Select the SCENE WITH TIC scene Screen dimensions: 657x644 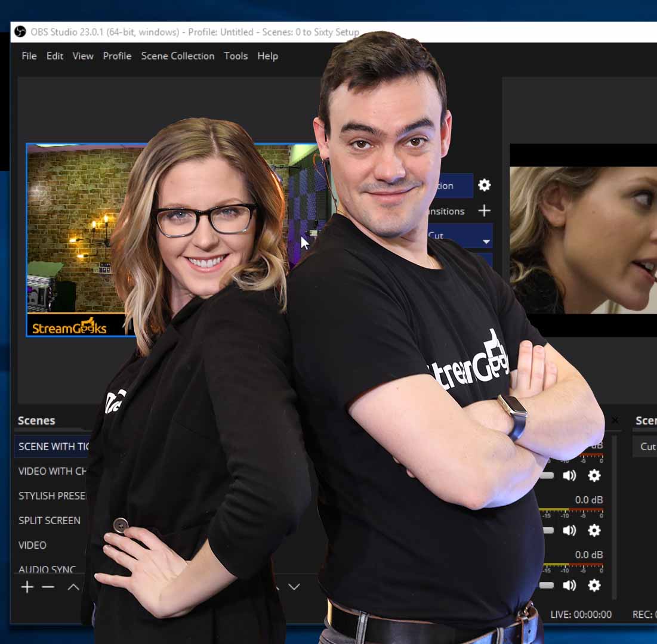point(53,447)
